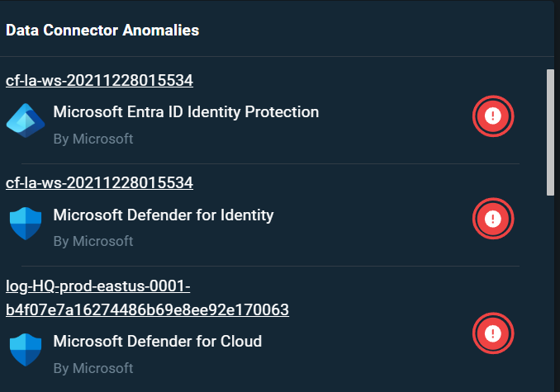Click By Microsoft under Defender for Identity
The image size is (560, 392).
(x=93, y=242)
